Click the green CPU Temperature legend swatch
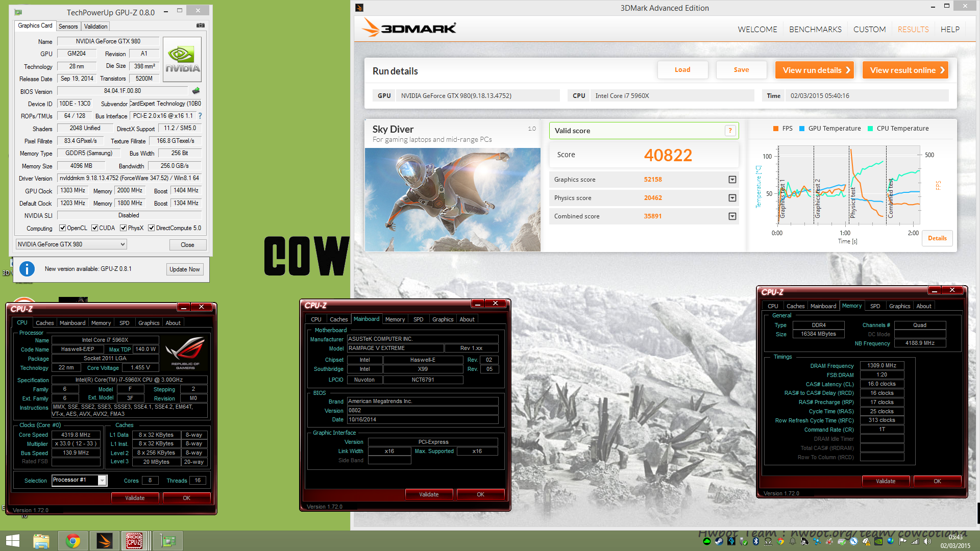Viewport: 980px width, 551px height. 870,129
